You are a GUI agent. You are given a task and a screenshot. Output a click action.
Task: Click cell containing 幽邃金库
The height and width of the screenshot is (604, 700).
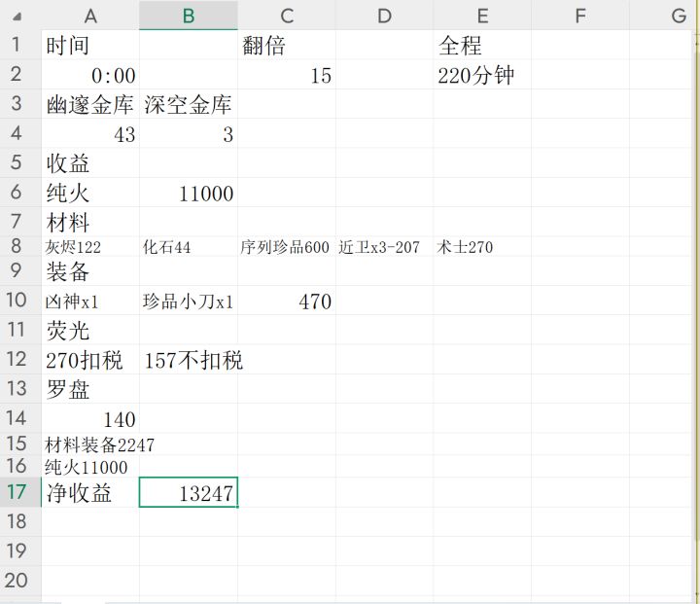click(90, 104)
